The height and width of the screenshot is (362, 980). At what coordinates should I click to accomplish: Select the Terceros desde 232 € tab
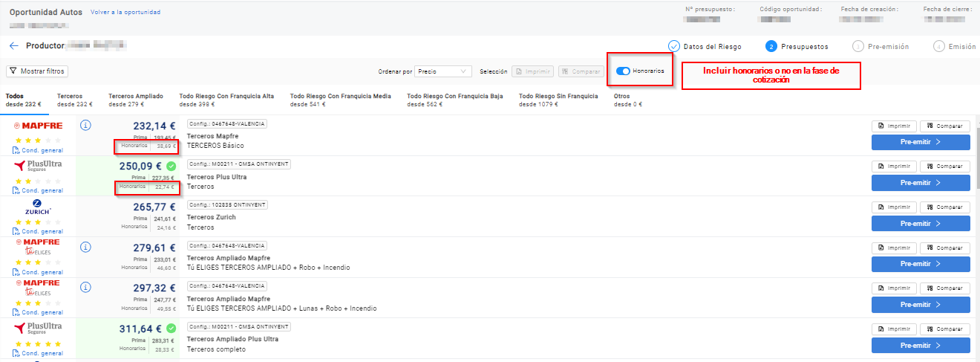coord(74,100)
